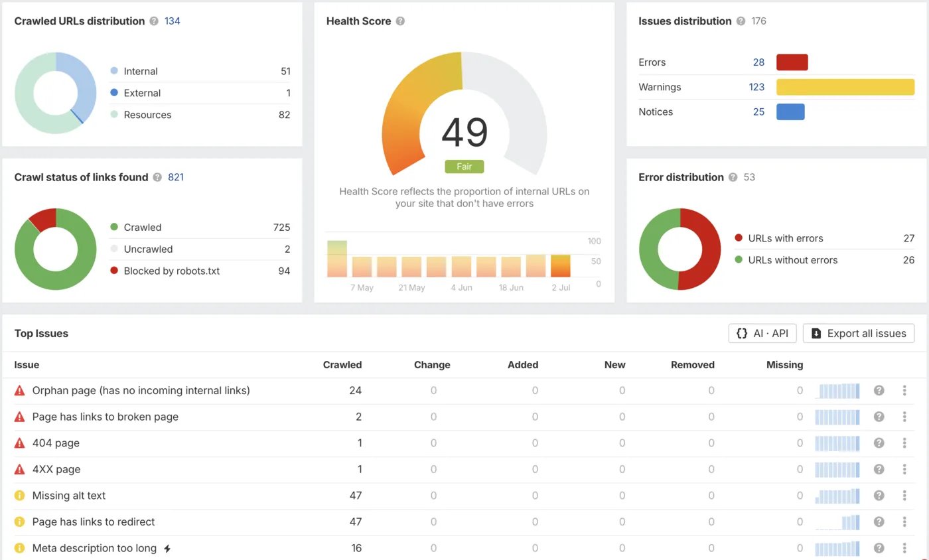
Task: Open help icon in Orphan page row
Action: coord(879,390)
